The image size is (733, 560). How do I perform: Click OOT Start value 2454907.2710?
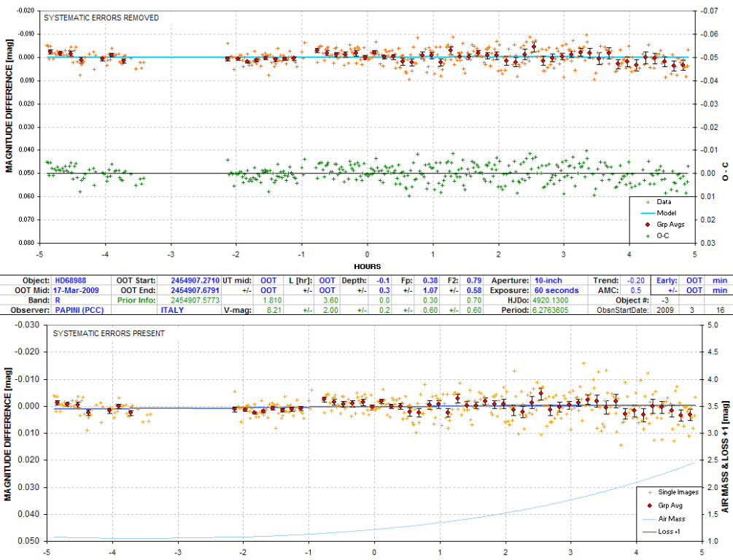click(x=195, y=281)
